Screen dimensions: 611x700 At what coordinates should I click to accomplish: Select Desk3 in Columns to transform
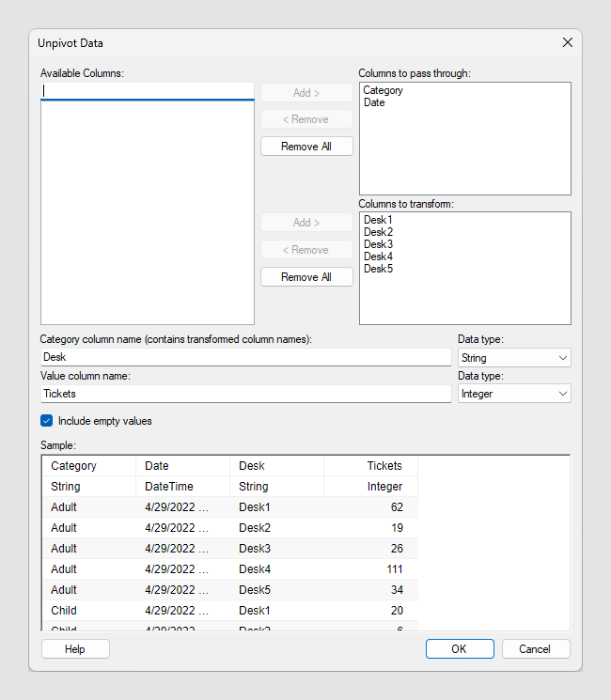pos(378,244)
